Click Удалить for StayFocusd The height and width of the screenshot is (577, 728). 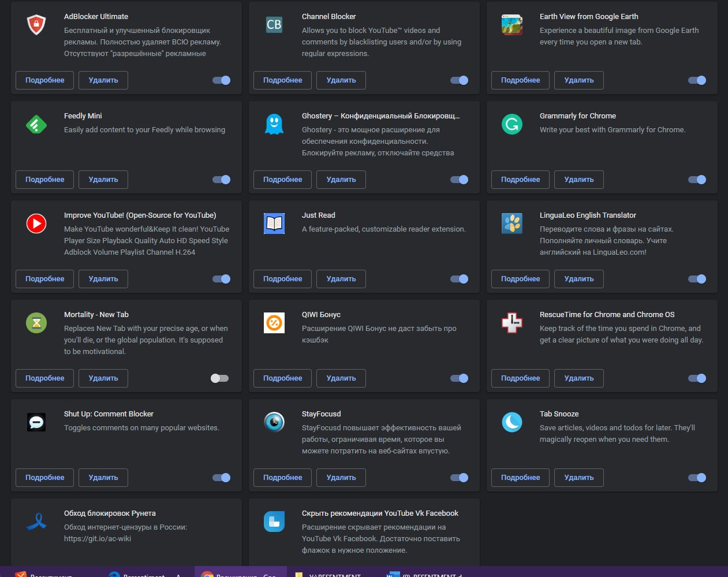341,478
